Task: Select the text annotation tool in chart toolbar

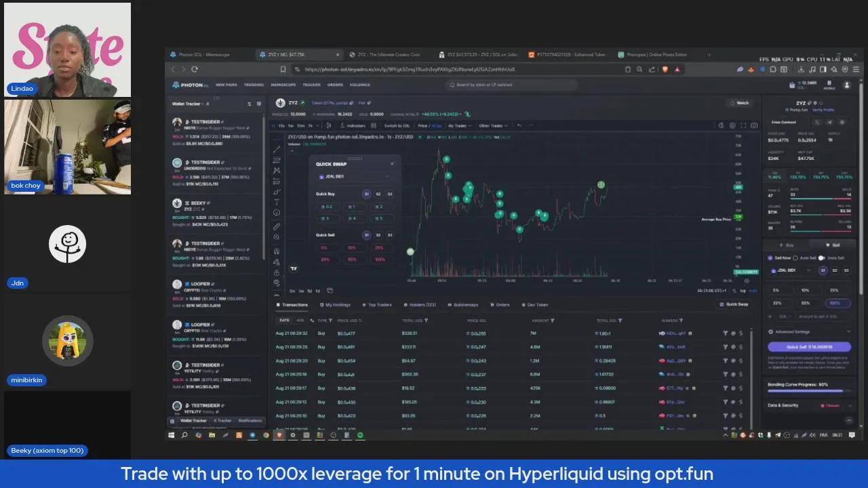Action: click(277, 202)
